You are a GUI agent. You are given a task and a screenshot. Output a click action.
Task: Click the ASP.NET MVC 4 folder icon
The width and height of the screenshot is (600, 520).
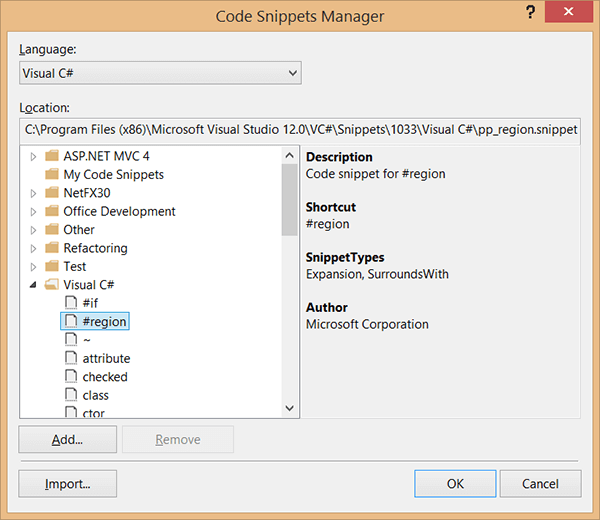tap(52, 156)
